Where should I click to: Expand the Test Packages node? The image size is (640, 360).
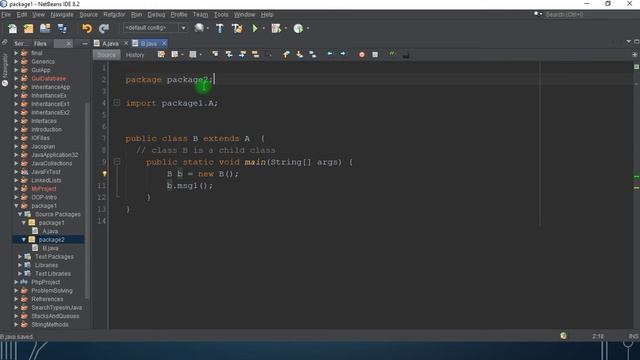coord(20,257)
